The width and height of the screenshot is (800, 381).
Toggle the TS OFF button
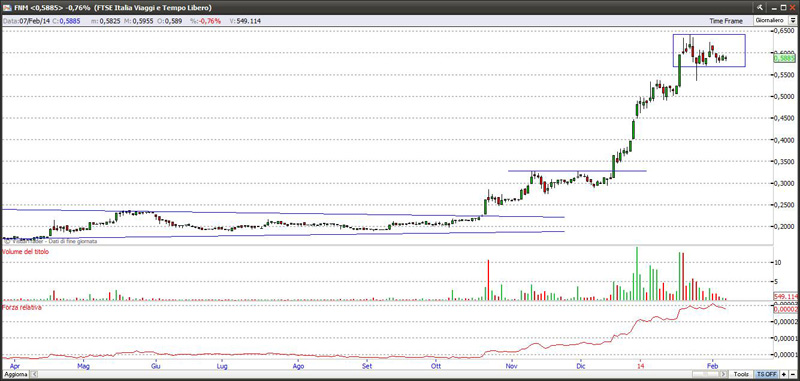[766, 374]
